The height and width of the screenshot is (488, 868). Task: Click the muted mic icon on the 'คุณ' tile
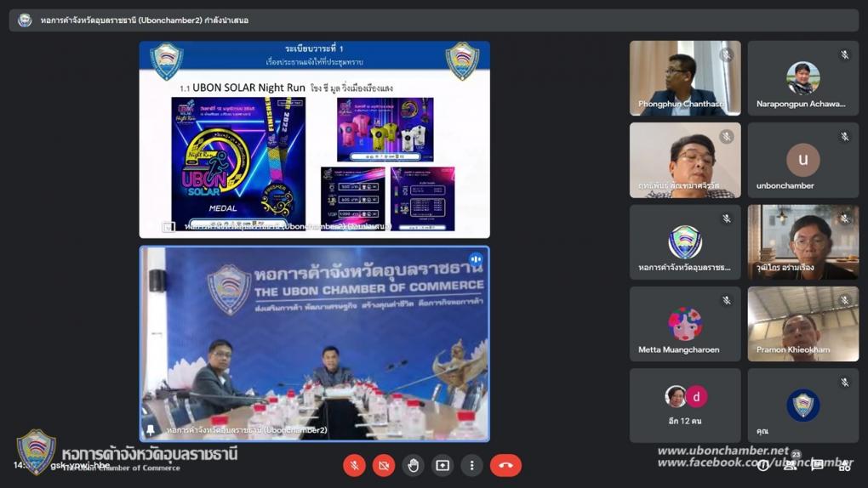[845, 383]
